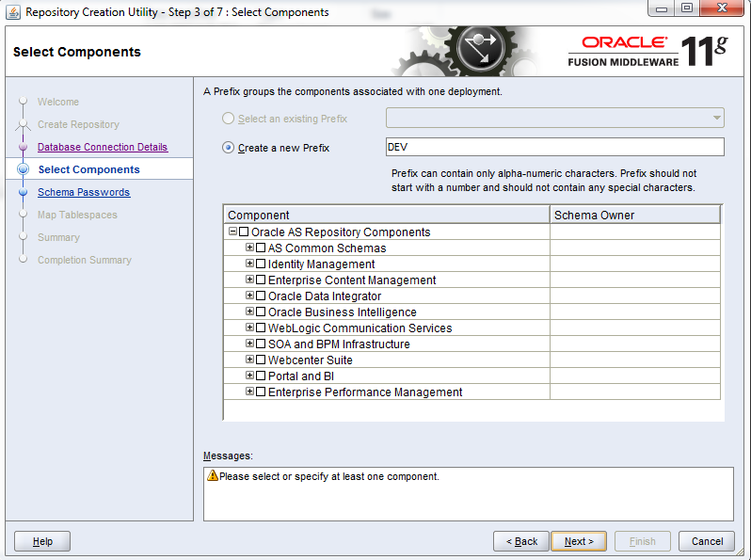This screenshot has width=751, height=560.
Task: Click the round gear icon in the header banner
Action: point(480,49)
